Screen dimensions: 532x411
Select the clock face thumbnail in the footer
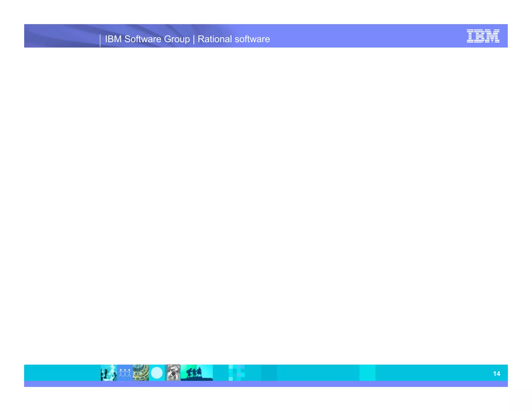pos(141,373)
